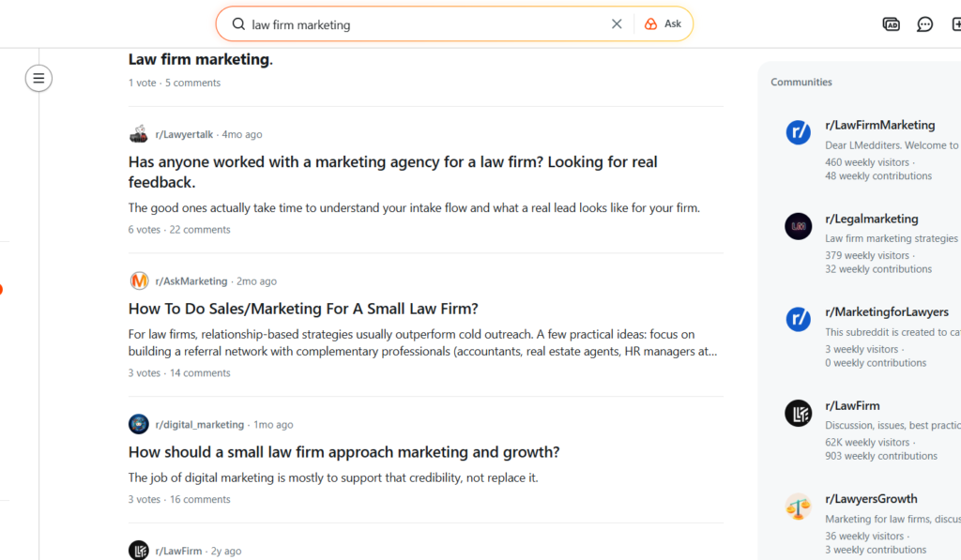Viewport: 961px width, 560px height.
Task: Go to r/MarketingforLawyers community
Action: click(886, 311)
